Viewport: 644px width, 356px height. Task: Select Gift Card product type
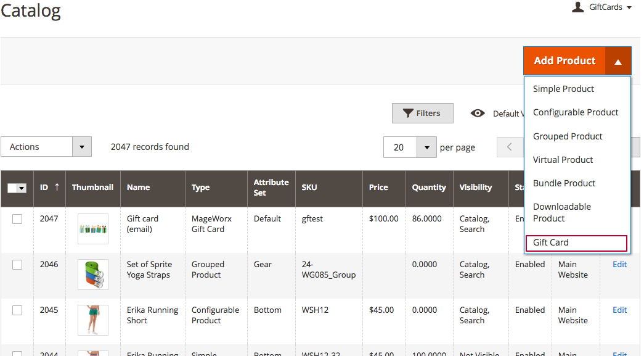coord(576,243)
